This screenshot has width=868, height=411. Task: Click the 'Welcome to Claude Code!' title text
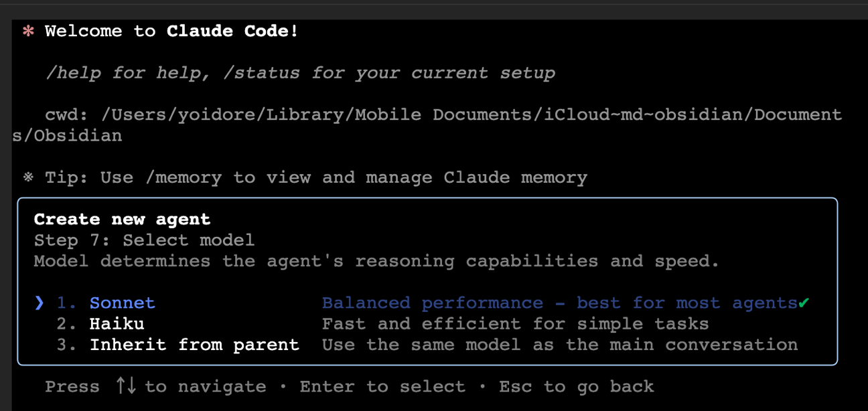[171, 31]
